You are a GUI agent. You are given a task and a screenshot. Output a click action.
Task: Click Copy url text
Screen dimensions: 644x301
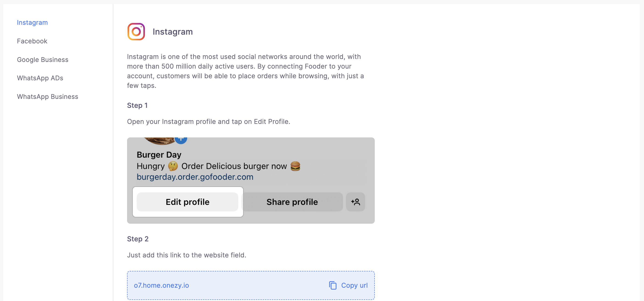pyautogui.click(x=354, y=285)
